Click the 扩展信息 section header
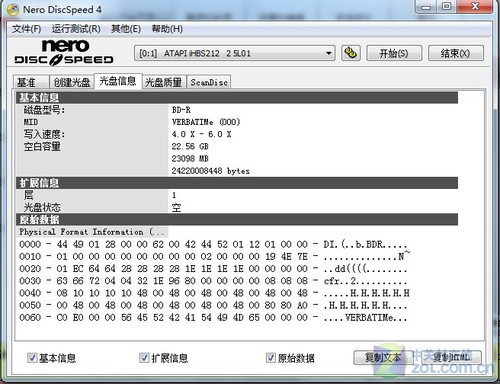Viewport: 500px width, 384px height. 237,183
